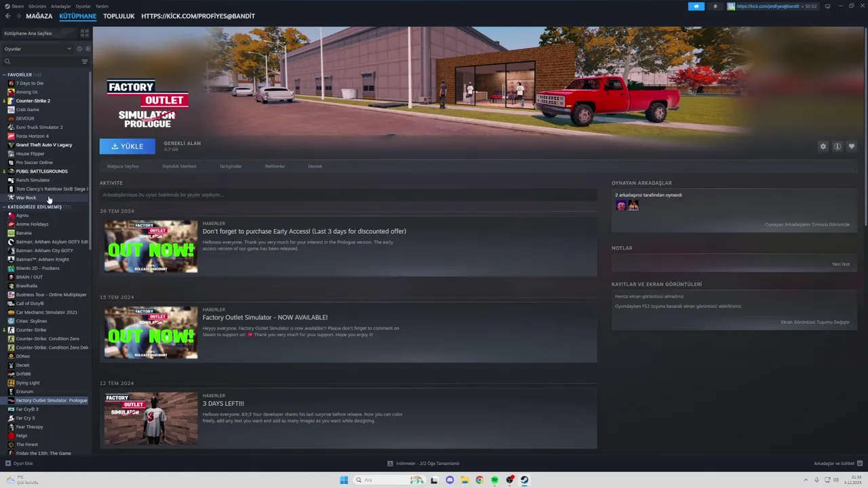Open Mağaza Sayfası game tab
This screenshot has width=868, height=488.
pyautogui.click(x=123, y=166)
